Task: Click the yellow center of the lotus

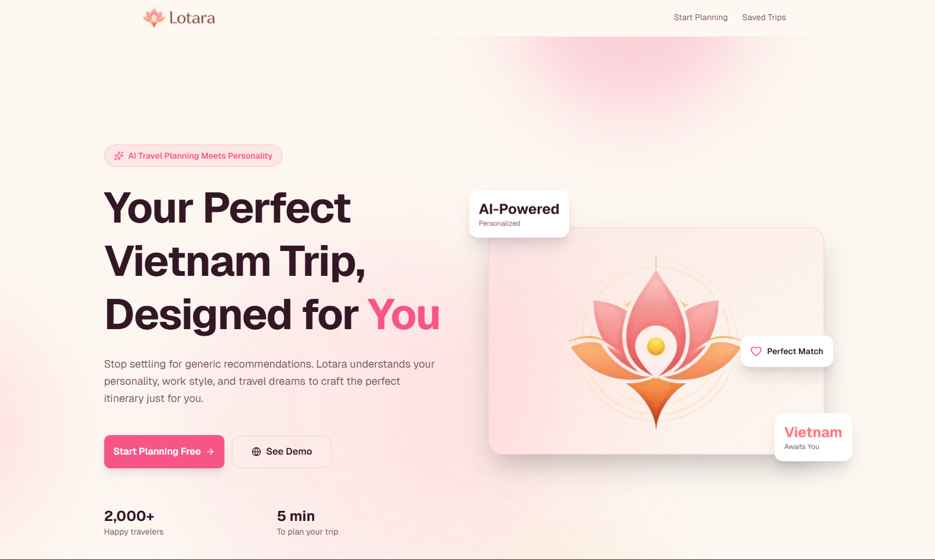Action: tap(656, 346)
